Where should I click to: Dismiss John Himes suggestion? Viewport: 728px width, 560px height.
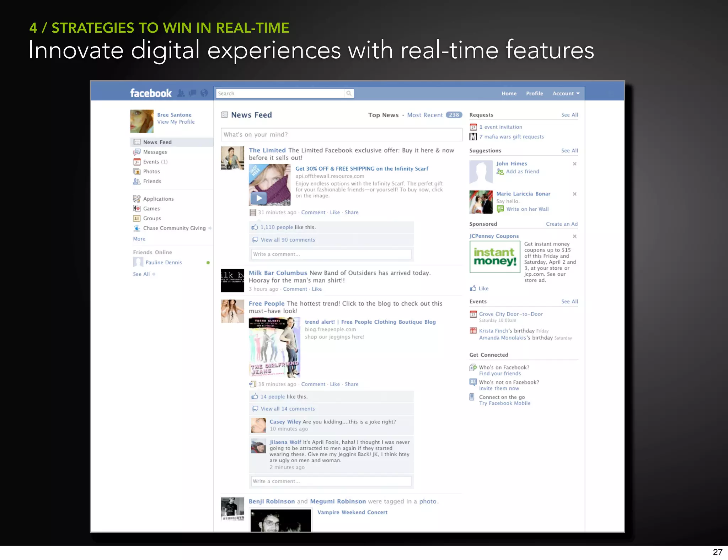pyautogui.click(x=574, y=164)
